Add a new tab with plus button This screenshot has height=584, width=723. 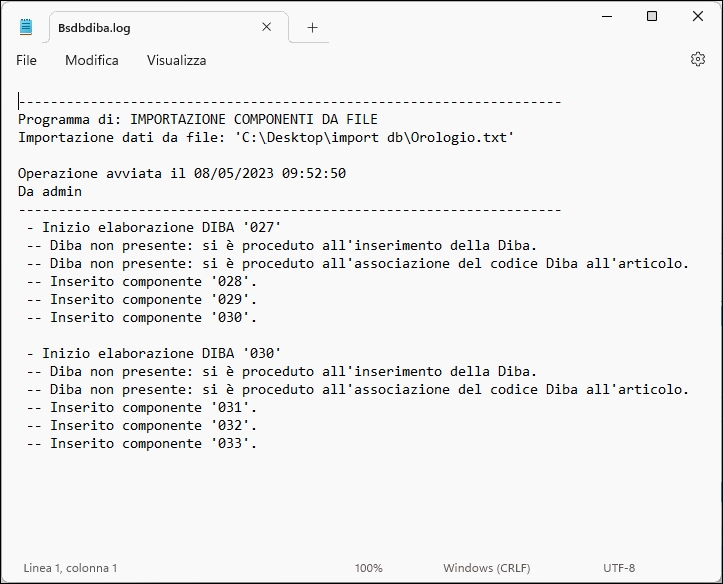pos(312,27)
